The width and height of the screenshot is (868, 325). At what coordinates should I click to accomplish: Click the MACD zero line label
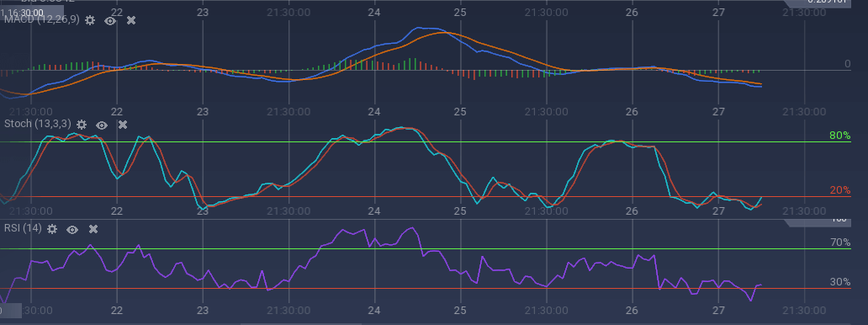tap(847, 64)
